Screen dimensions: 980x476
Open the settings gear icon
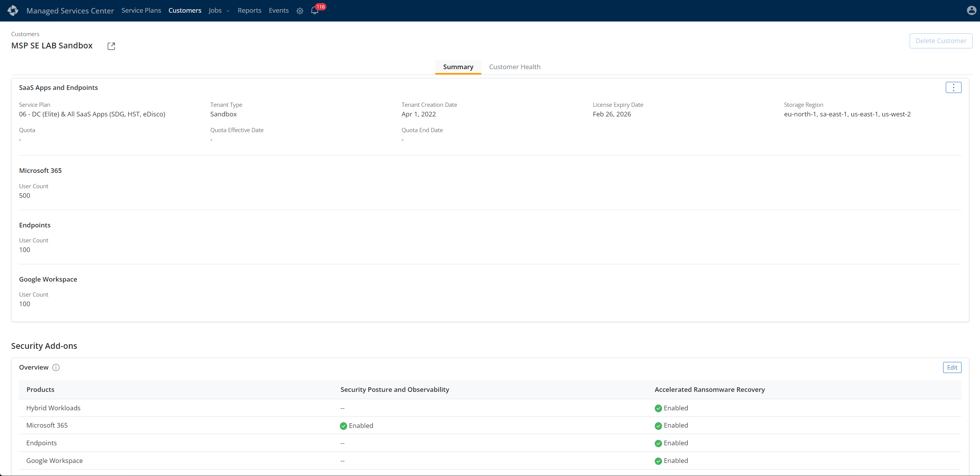pyautogui.click(x=300, y=11)
